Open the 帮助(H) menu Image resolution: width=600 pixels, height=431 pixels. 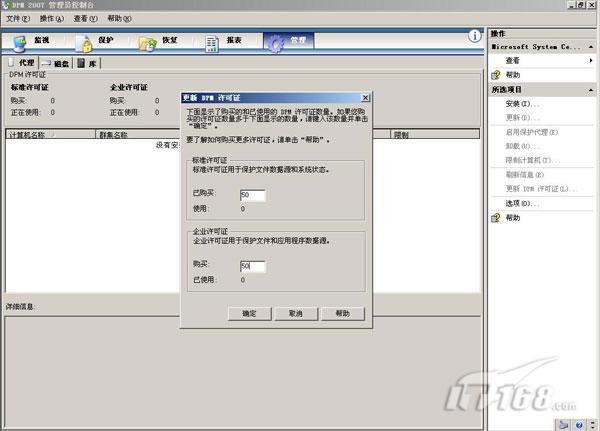point(119,18)
